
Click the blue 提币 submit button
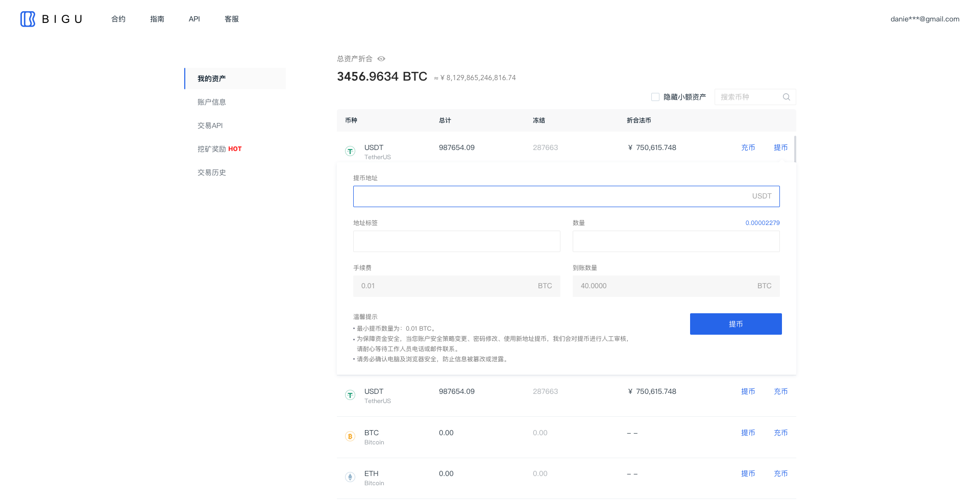click(736, 324)
